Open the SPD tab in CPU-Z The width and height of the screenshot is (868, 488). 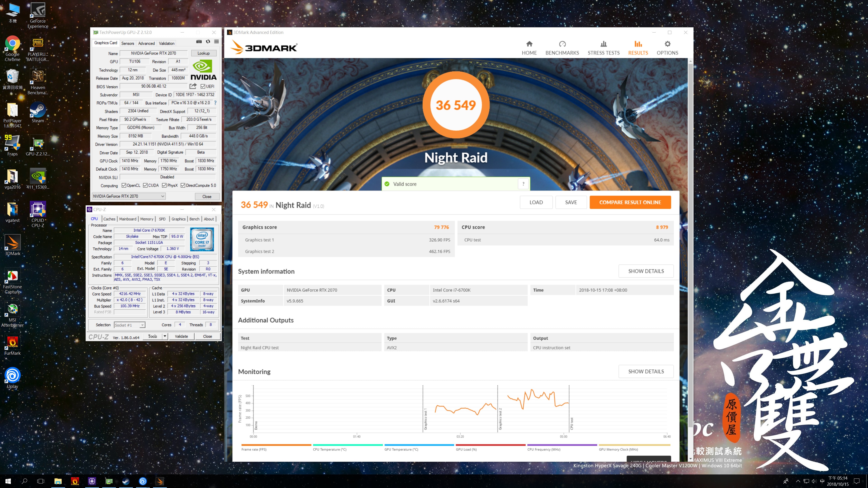pos(162,219)
